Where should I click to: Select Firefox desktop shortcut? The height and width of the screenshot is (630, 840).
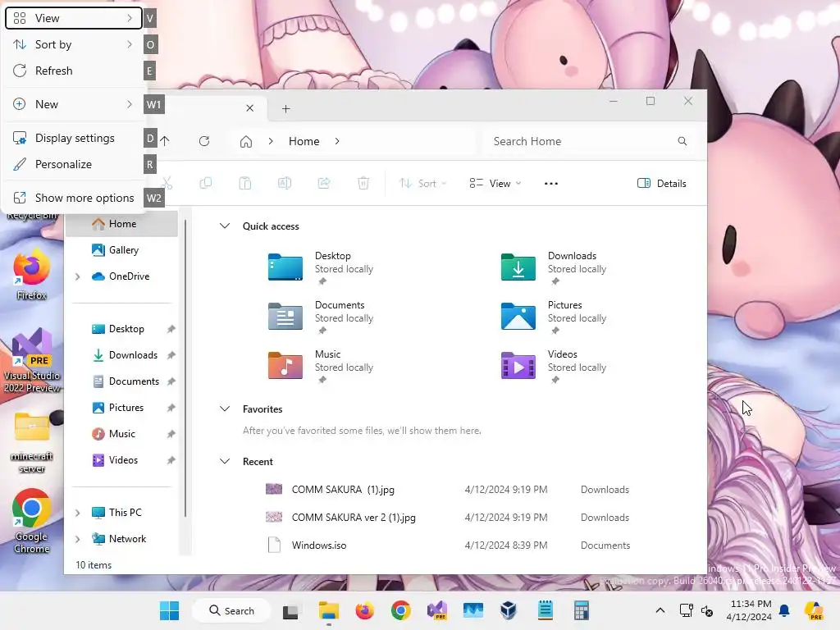32,274
